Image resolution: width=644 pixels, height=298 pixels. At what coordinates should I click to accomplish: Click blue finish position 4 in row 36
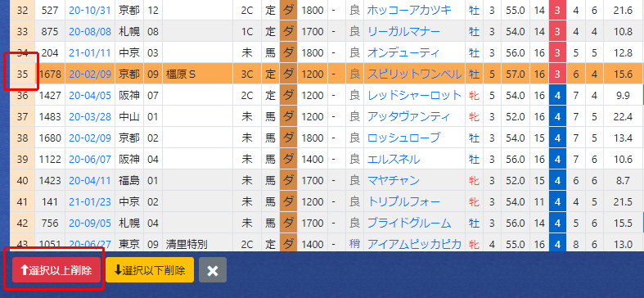(557, 95)
